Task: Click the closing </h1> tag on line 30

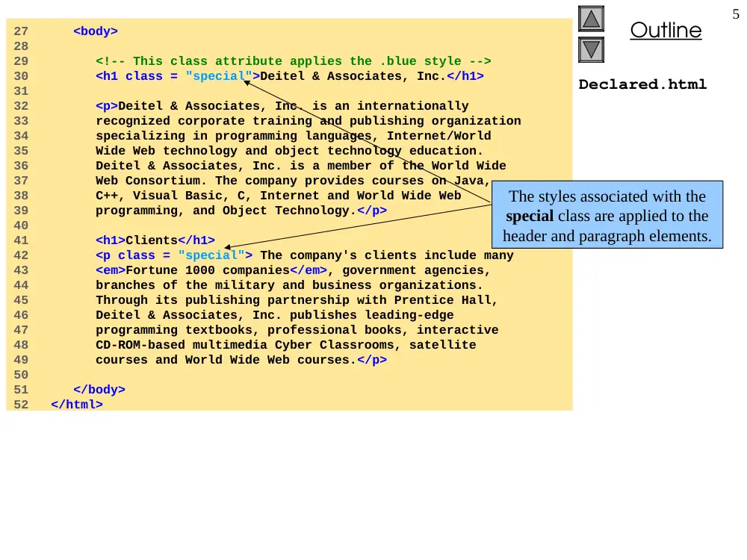Action: point(465,75)
